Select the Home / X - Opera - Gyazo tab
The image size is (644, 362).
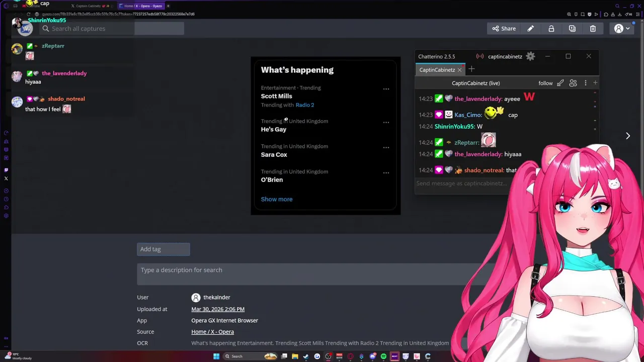click(x=142, y=6)
